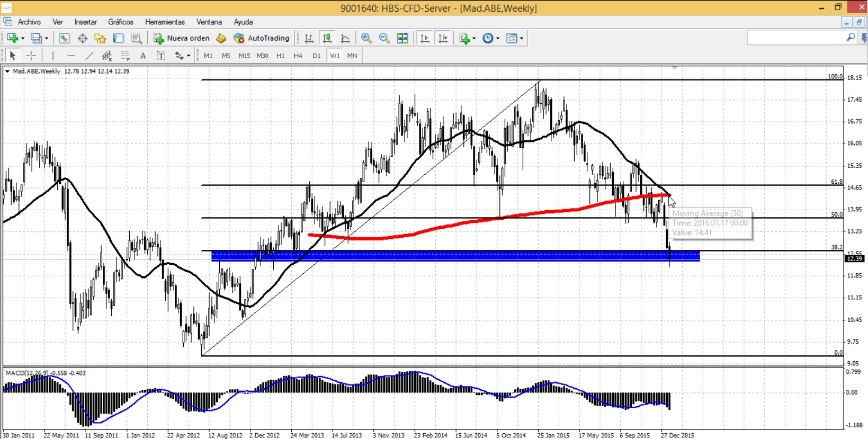This screenshot has height=439, width=868.
Task: Select the W1 weekly timeframe
Action: [335, 56]
